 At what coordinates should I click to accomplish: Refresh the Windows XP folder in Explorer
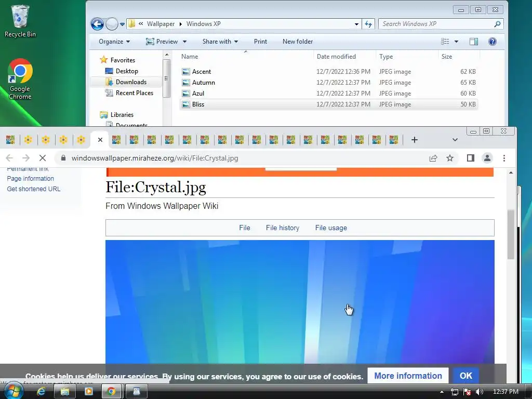coord(368,24)
